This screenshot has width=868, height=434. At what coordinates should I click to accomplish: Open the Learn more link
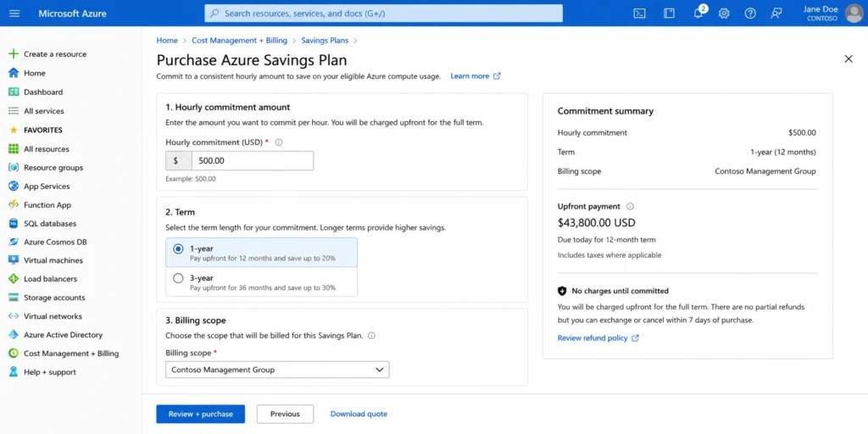(476, 76)
